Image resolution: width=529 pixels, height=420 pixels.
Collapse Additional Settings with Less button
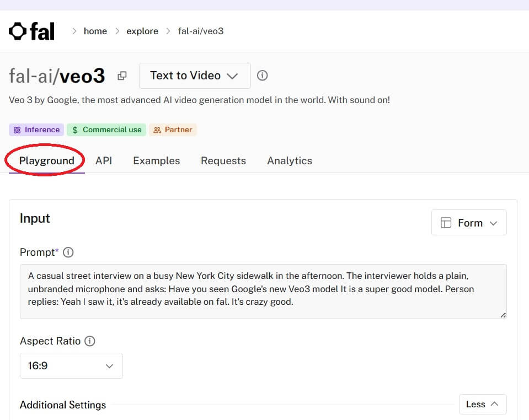[x=482, y=405]
